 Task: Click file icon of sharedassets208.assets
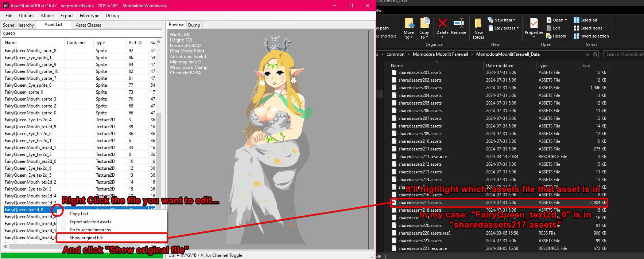click(394, 126)
